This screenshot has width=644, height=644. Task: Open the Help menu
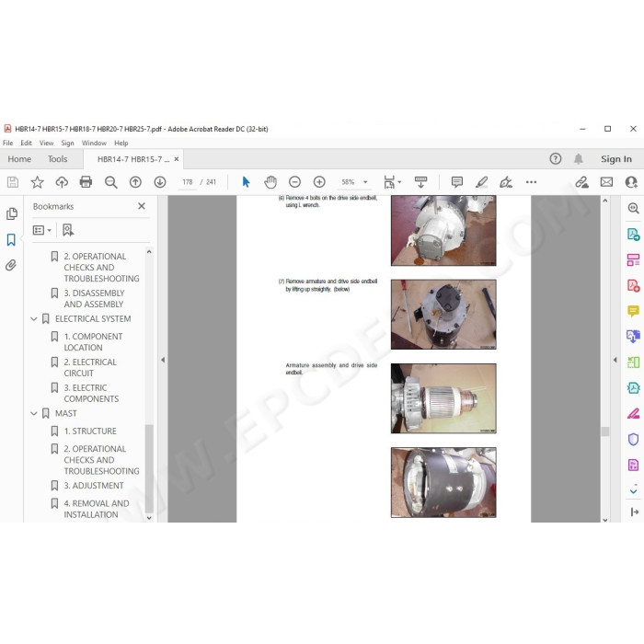pyautogui.click(x=121, y=143)
